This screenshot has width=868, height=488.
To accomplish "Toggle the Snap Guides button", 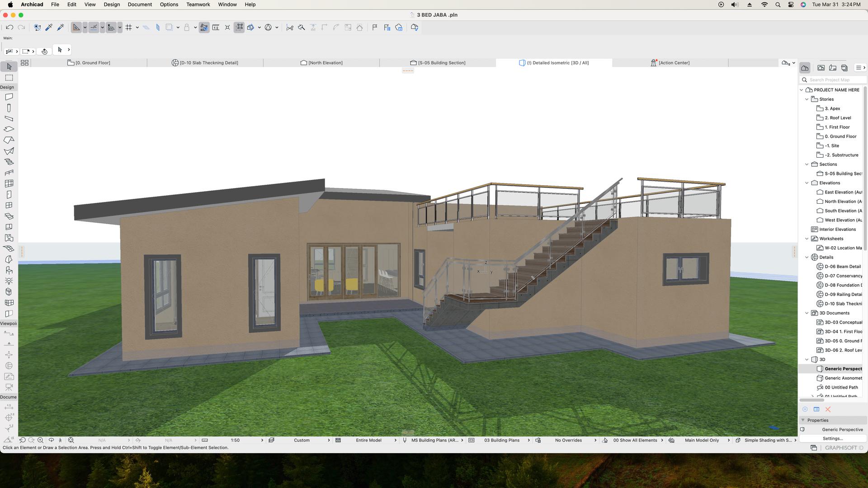I will click(x=94, y=28).
